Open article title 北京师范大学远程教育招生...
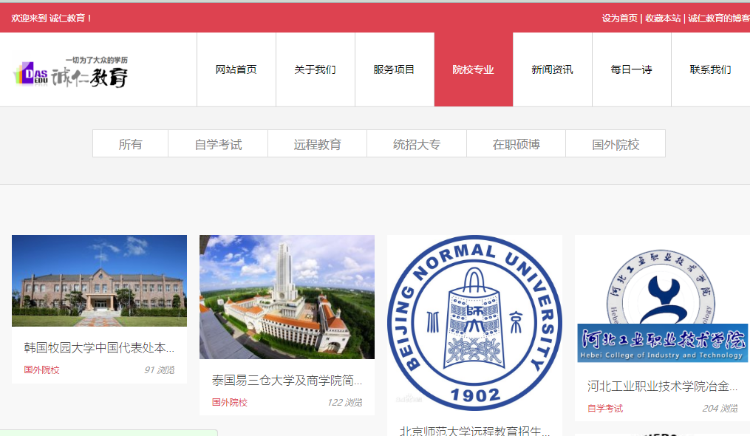The width and height of the screenshot is (750, 436). 474,431
